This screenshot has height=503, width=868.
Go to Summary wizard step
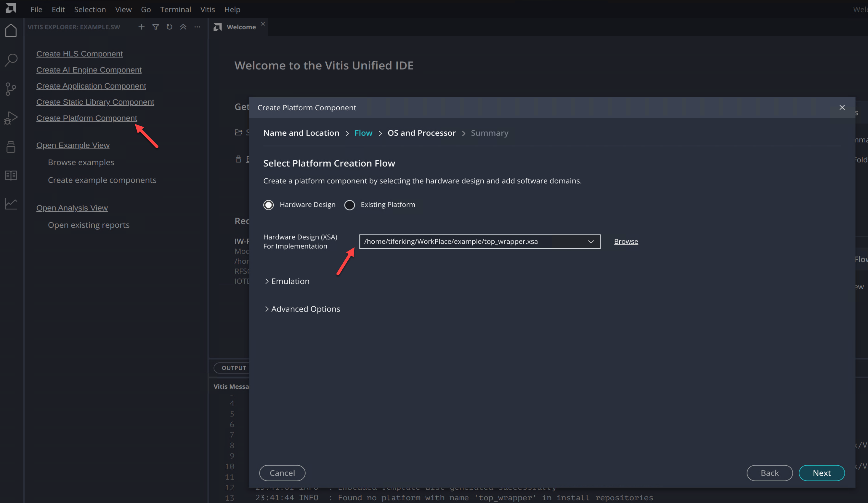(x=490, y=133)
